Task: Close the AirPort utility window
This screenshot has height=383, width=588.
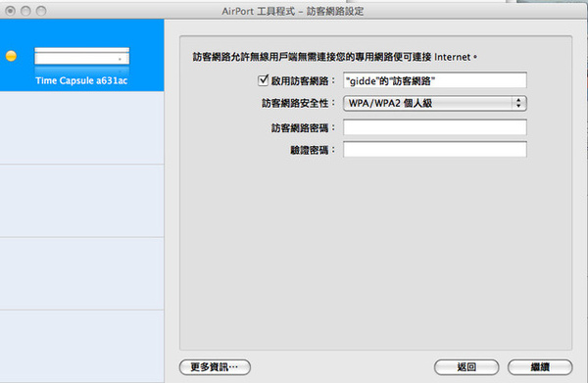Action: tap(10, 11)
